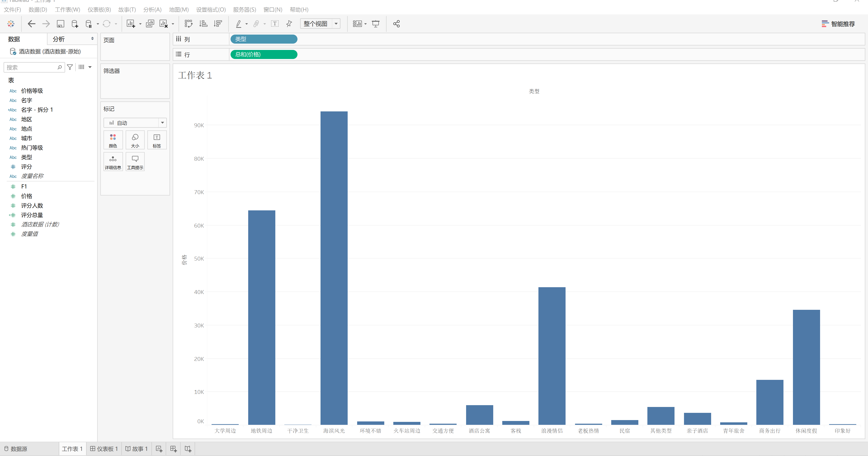The width and height of the screenshot is (868, 456).
Task: Sort bars ascending using the toolbar icon
Action: [203, 24]
